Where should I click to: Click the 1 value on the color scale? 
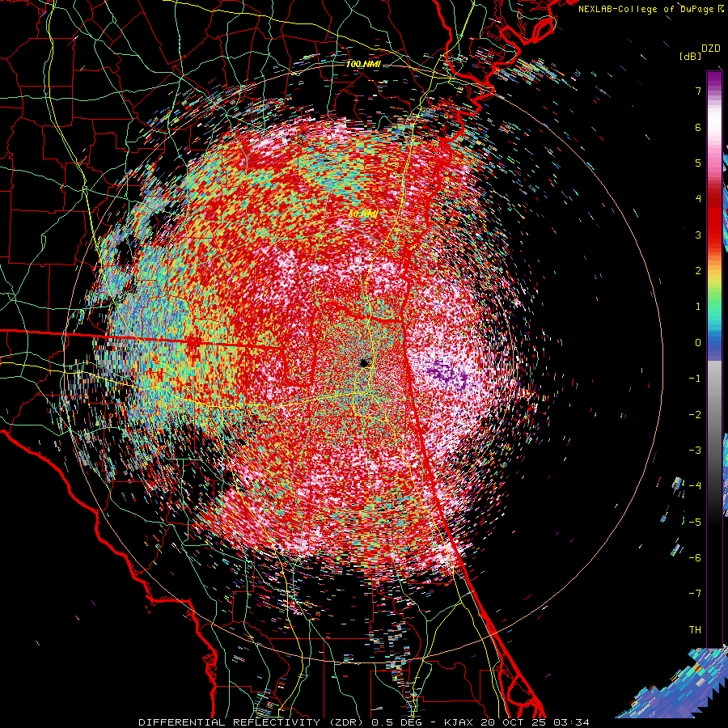[x=698, y=307]
